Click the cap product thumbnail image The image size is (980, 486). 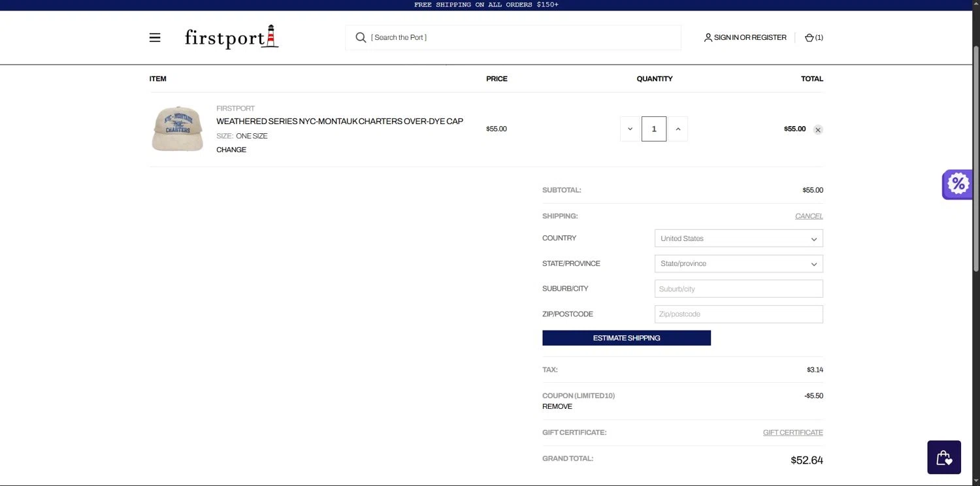(178, 129)
